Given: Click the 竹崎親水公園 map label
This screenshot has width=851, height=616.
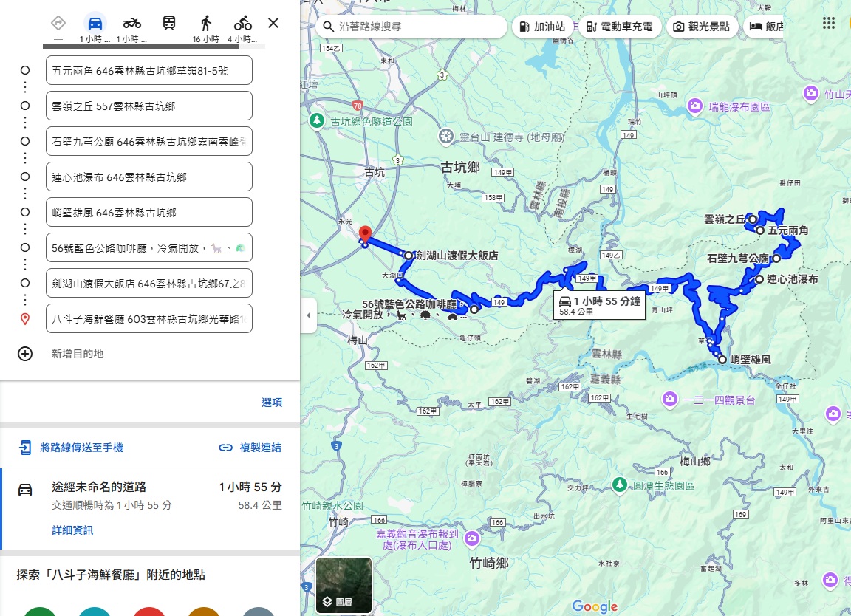Looking at the screenshot, I should (332, 506).
